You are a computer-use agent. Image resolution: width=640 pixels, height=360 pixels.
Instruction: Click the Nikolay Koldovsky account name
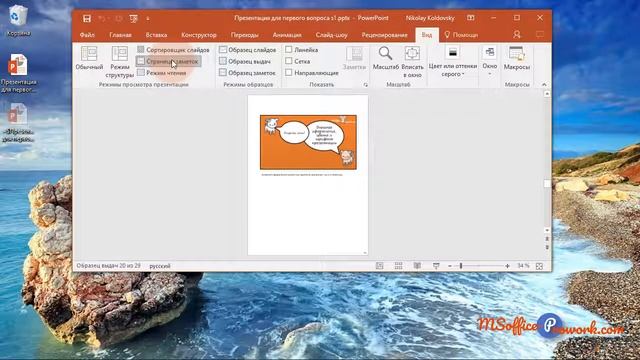coord(430,18)
